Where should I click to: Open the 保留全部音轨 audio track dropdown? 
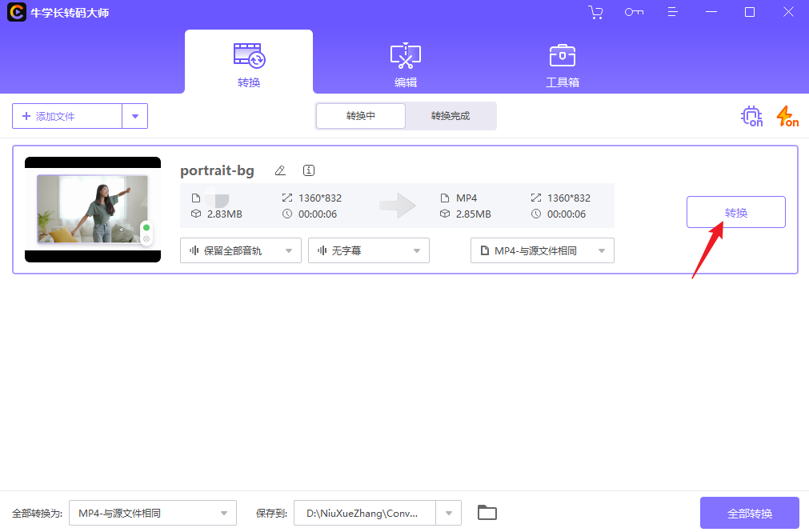(240, 250)
